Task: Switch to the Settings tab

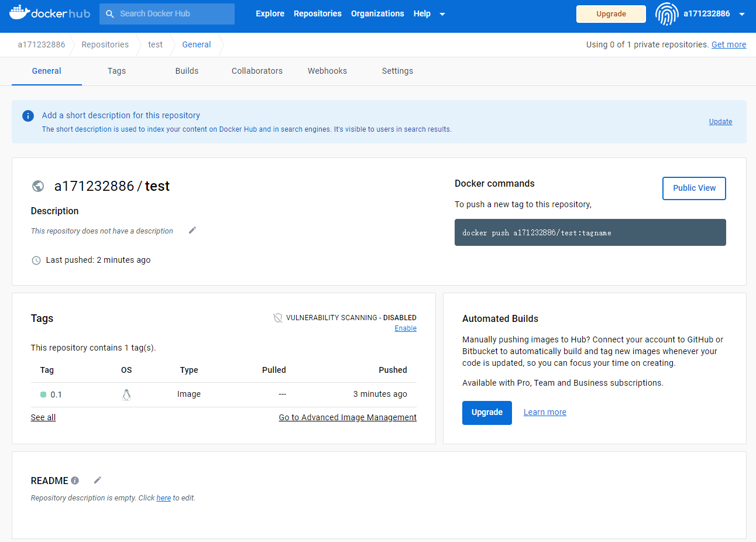Action: tap(398, 71)
